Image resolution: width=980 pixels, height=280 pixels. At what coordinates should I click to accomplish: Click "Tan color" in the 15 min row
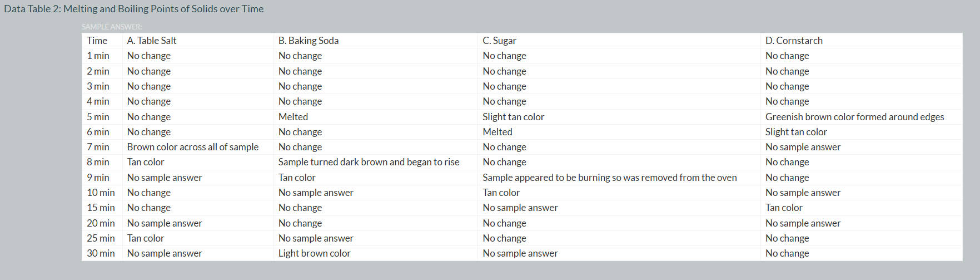tap(784, 208)
